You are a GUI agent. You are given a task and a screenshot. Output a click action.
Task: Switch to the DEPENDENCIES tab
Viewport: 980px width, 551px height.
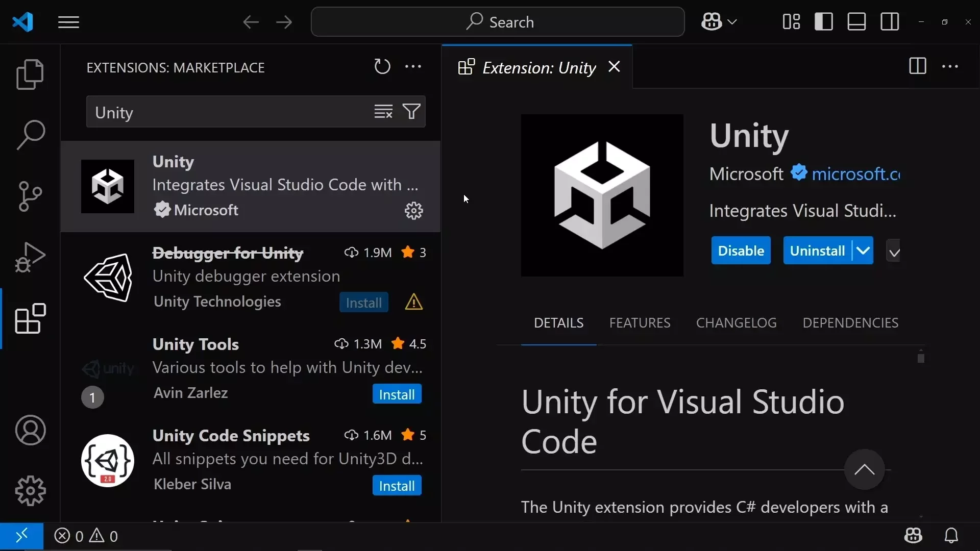pos(850,323)
